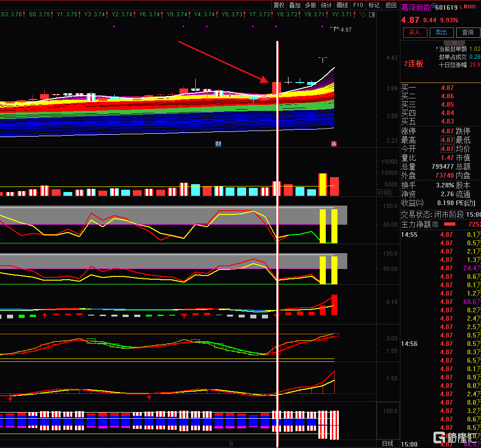This screenshot has width=481, height=448.
Task: Click the 外盘 value 73740
Action: tap(445, 176)
